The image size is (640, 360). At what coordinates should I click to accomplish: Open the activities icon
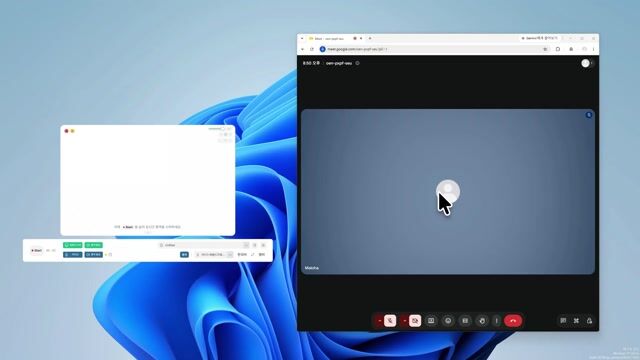tap(576, 321)
